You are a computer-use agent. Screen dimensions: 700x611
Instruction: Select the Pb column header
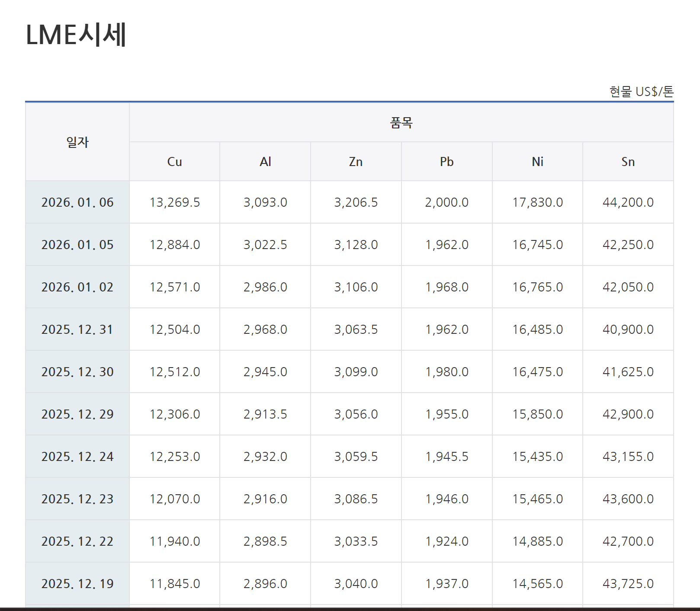pos(446,162)
